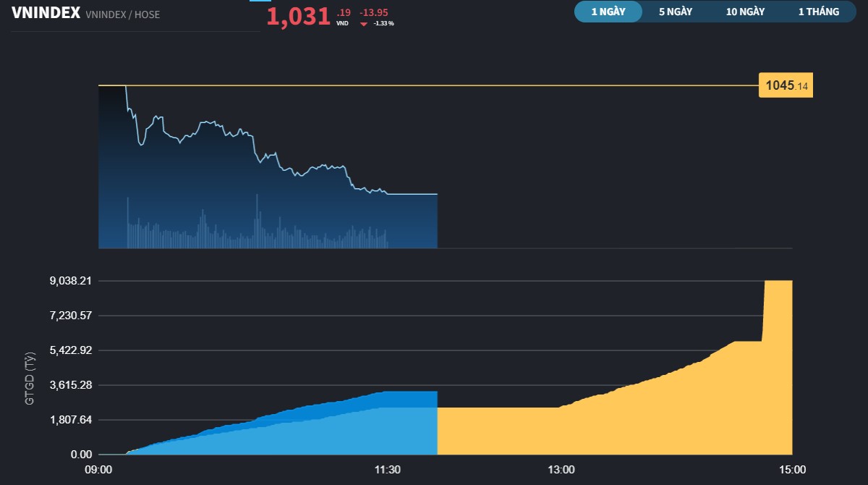
Task: Click the 09:00 time axis marker
Action: click(98, 470)
